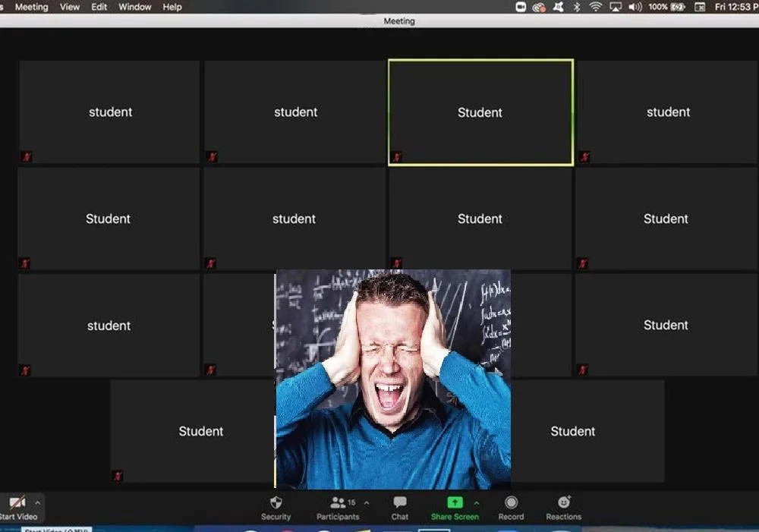The height and width of the screenshot is (532, 759).
Task: Open the Participants panel
Action: 339,507
